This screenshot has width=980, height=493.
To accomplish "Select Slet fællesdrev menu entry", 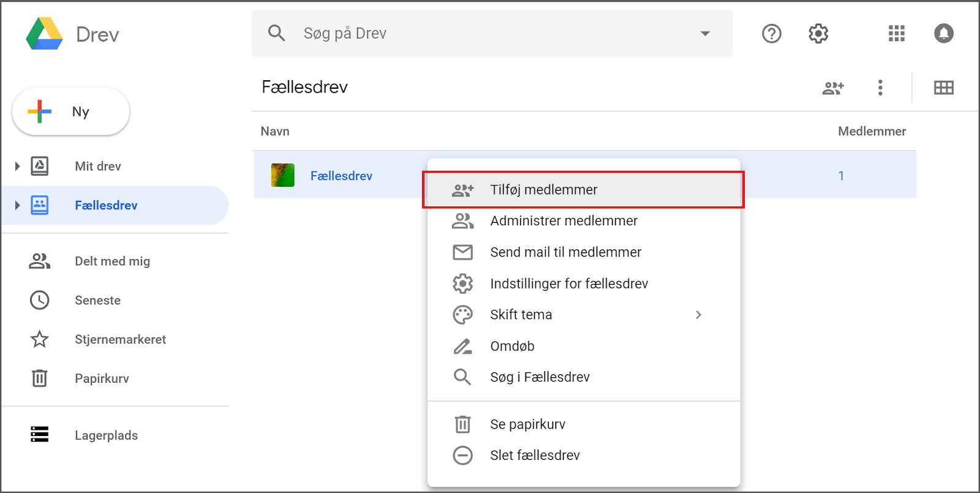I will pos(534,456).
